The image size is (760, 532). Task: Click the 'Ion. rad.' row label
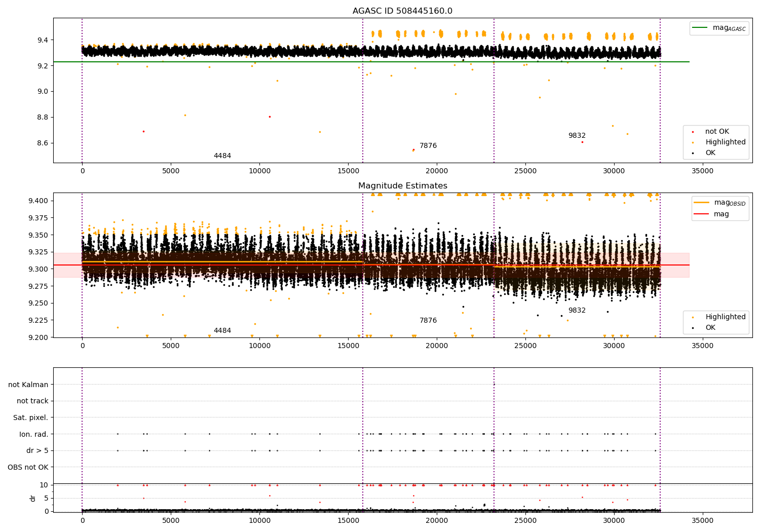(34, 435)
